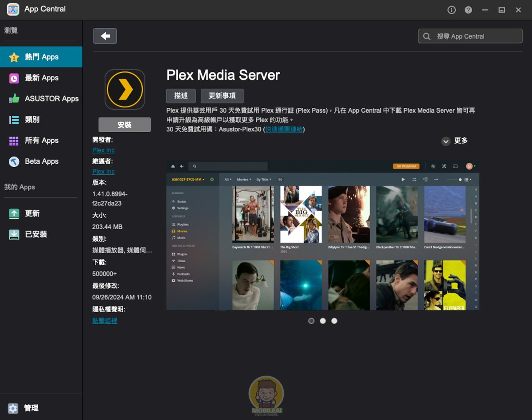Switch to the 更新事項 changelog tab
Image resolution: width=532 pixels, height=420 pixels.
[x=222, y=96]
